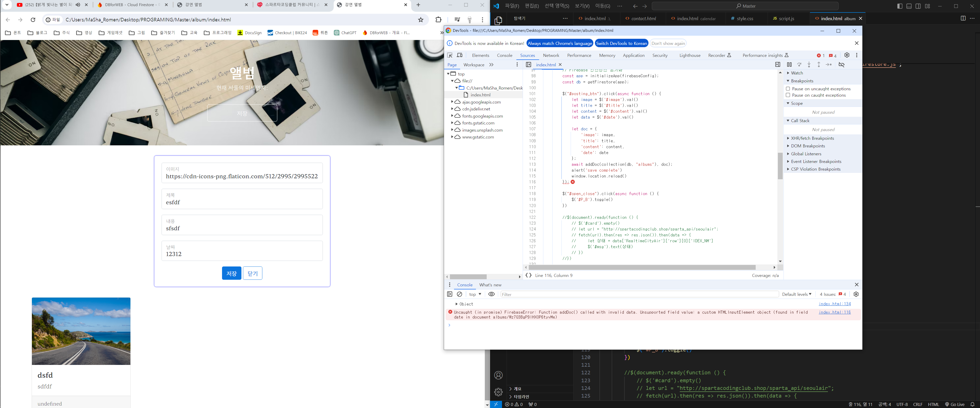Clear the console output
Screen dimensions: 980x408
460,294
